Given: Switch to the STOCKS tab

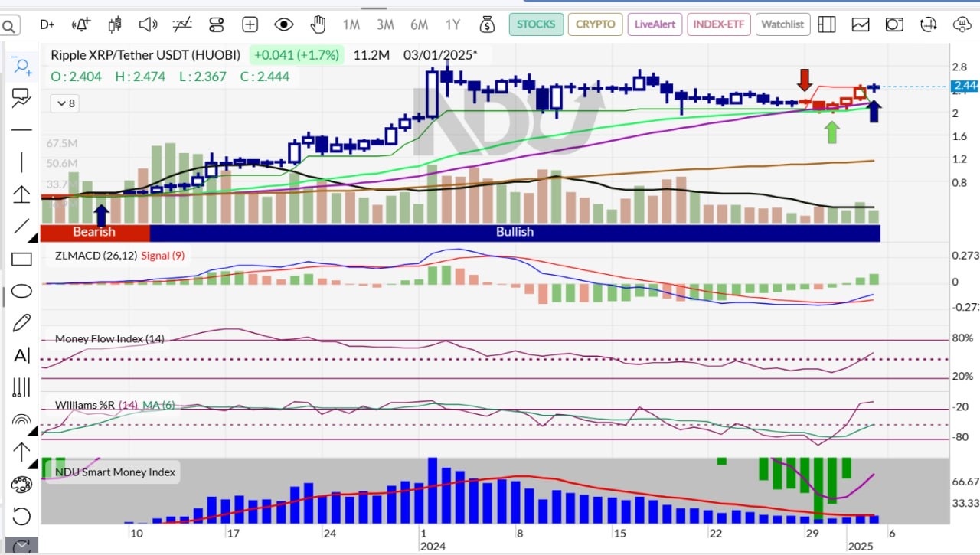Looking at the screenshot, I should click(536, 24).
